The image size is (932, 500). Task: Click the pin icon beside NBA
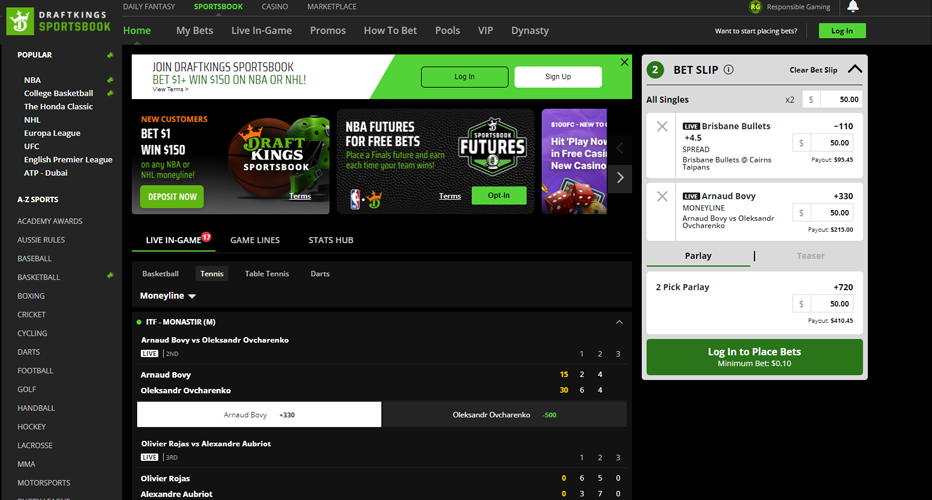[x=110, y=80]
